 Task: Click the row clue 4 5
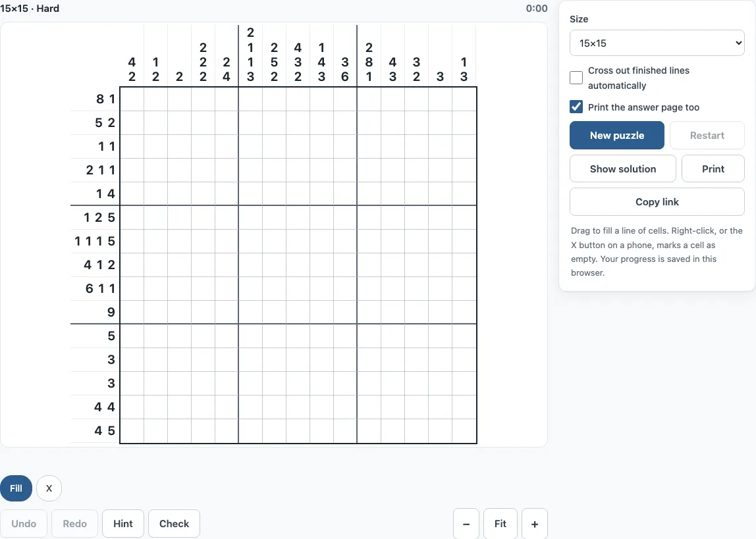click(105, 430)
